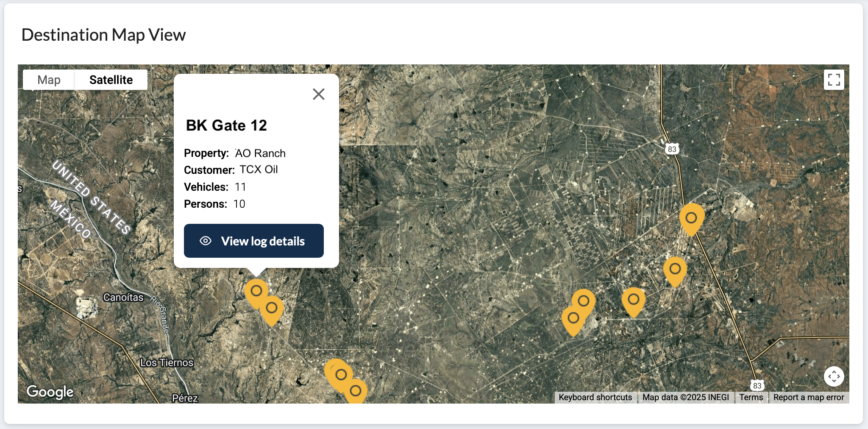Open Keyboard shortcuts
Viewport: 868px width, 429px height.
(595, 397)
